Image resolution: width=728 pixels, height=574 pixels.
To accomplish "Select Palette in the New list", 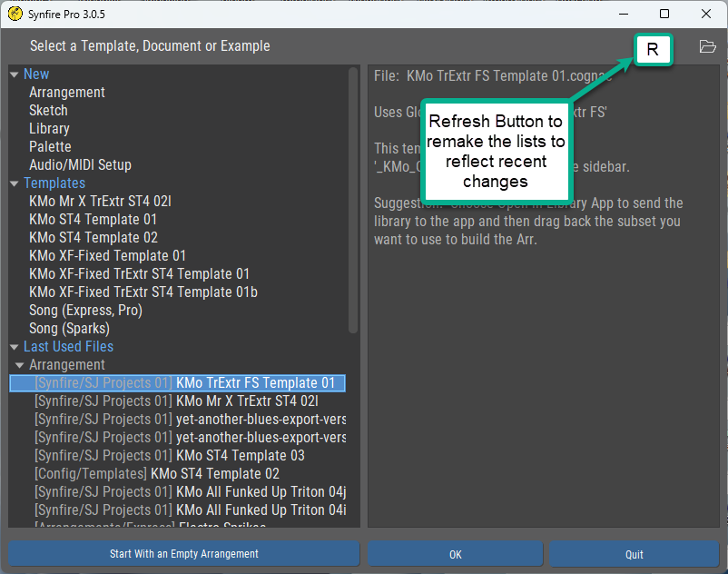I will (50, 147).
